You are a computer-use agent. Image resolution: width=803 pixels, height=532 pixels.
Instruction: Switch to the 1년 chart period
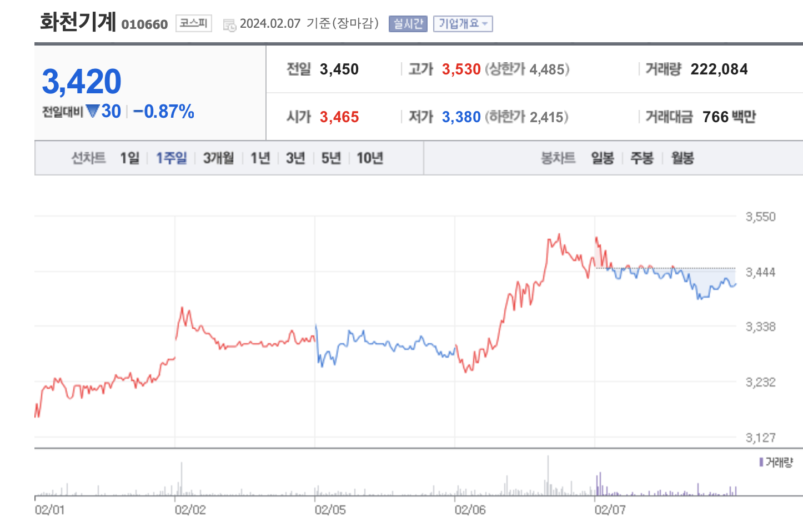point(260,158)
